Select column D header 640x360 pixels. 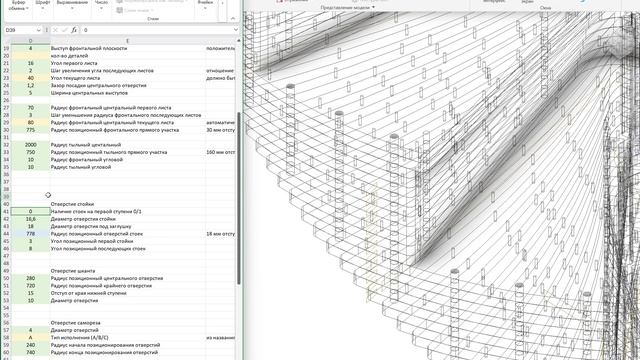tap(30, 41)
